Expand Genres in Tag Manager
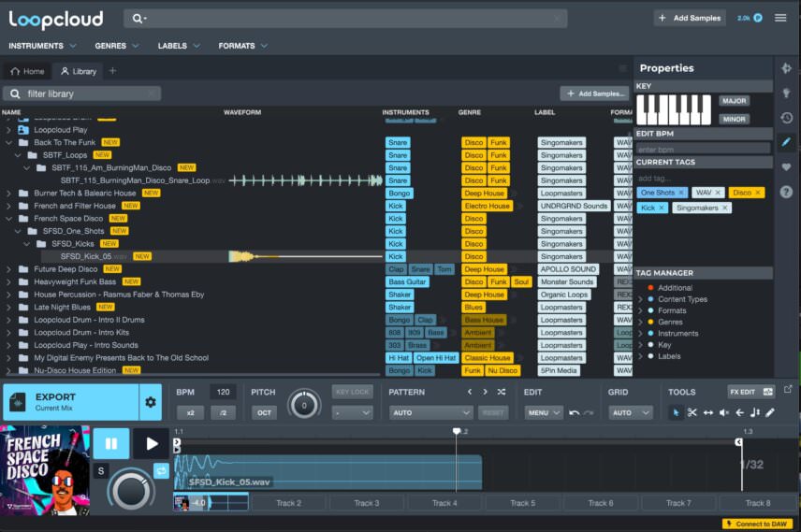Image resolution: width=801 pixels, height=532 pixels. [x=640, y=323]
